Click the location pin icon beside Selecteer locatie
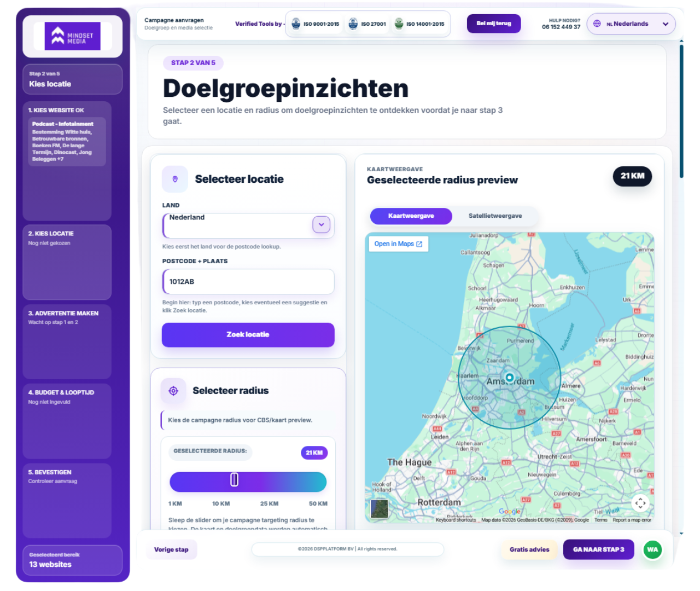700x591 pixels. pyautogui.click(x=175, y=179)
